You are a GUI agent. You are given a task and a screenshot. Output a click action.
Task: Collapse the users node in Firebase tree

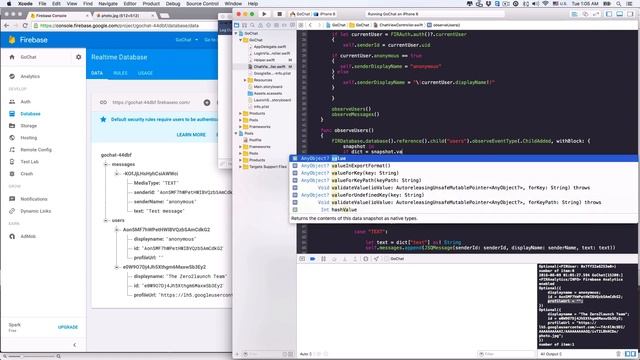(106, 220)
